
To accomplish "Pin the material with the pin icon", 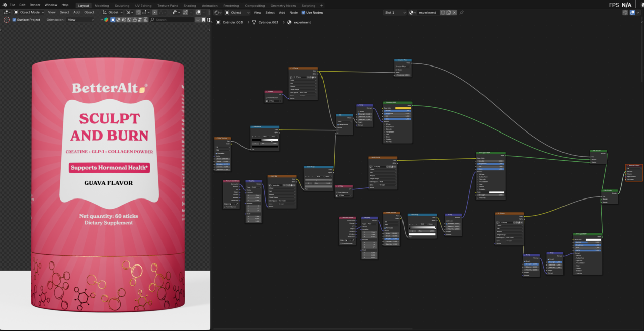I will click(462, 12).
